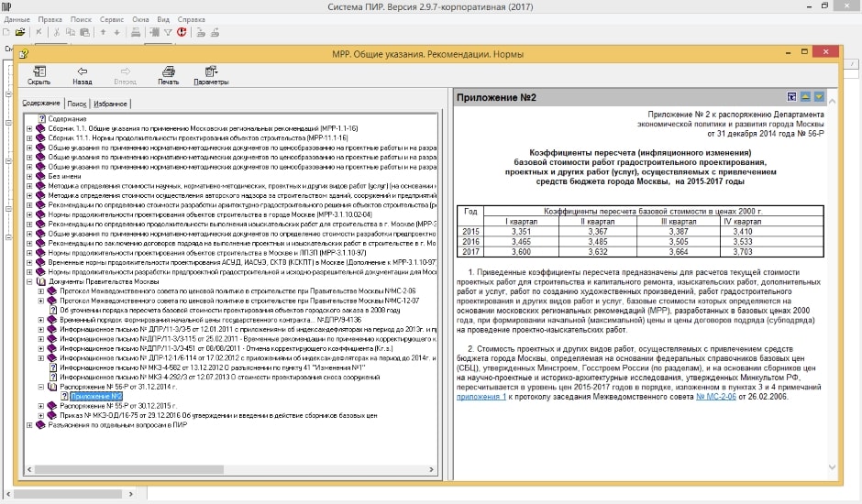Collapse Распоряжение № 56-Р от 31.12.2014 node

[x=40, y=387]
